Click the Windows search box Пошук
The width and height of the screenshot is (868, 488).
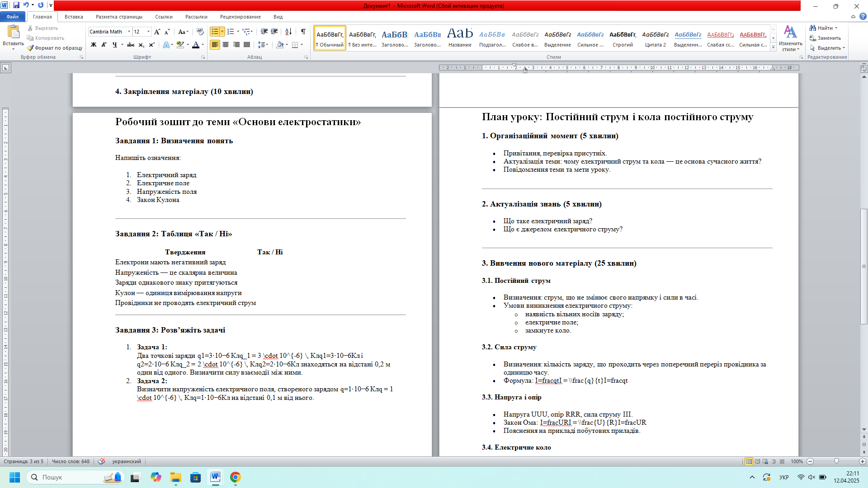[x=75, y=477]
